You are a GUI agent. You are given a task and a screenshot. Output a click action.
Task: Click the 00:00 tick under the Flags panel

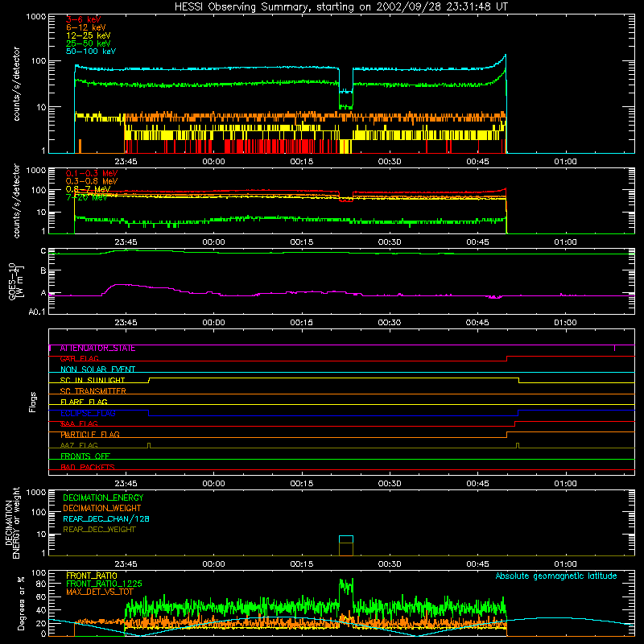click(213, 484)
